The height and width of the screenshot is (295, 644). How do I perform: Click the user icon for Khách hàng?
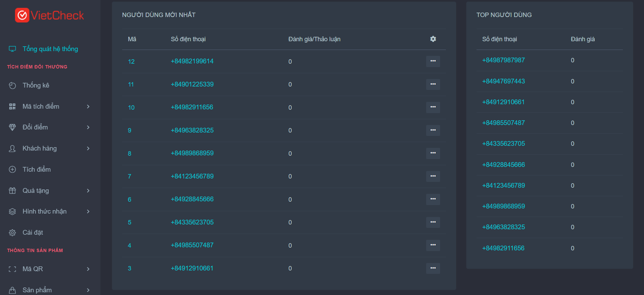click(12, 149)
